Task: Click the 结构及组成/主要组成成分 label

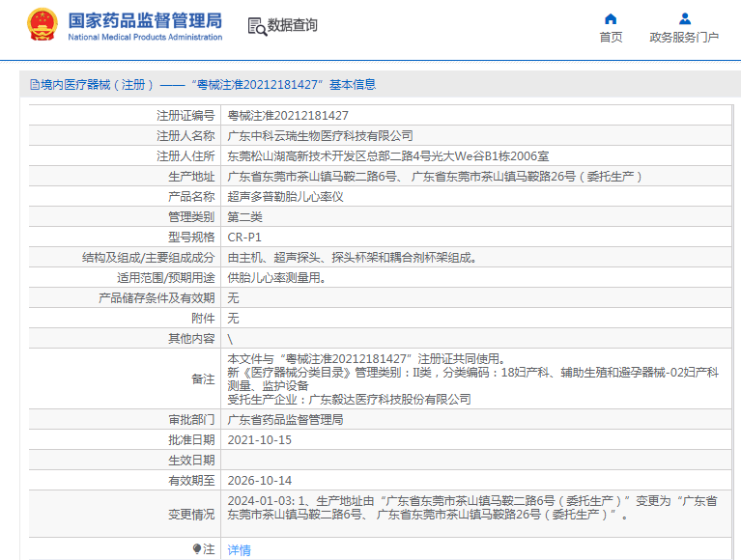Action: [149, 258]
